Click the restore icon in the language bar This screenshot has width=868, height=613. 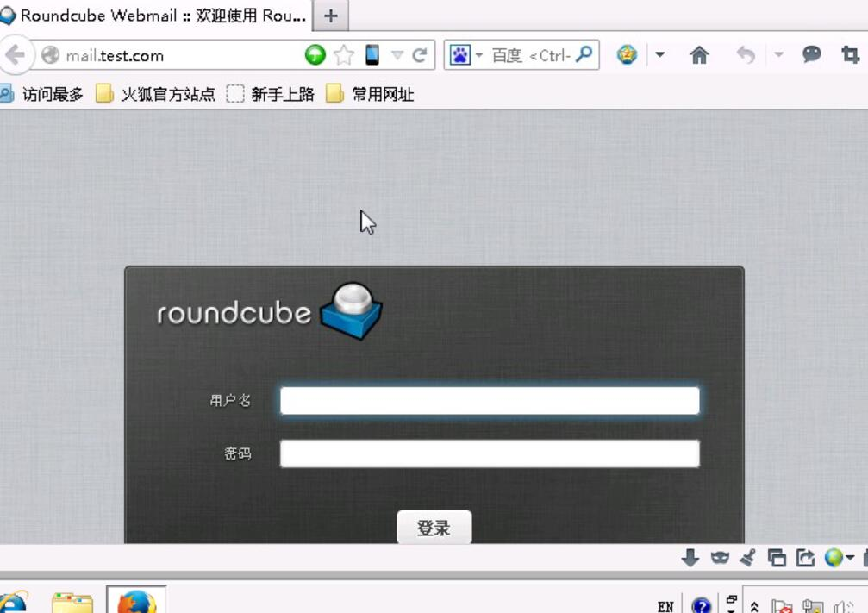click(731, 599)
